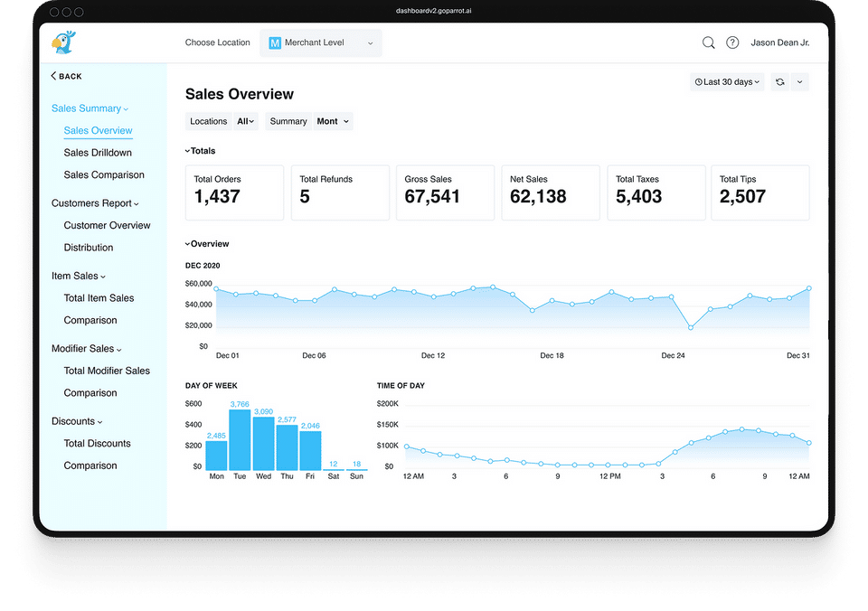Click the Thursday bar labeled 2,577

(x=287, y=447)
